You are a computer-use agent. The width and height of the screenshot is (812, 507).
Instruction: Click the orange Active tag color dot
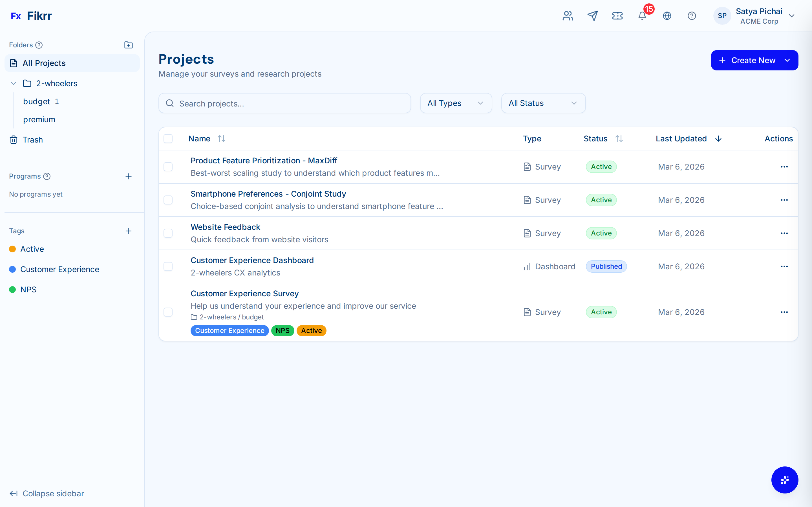click(x=12, y=249)
